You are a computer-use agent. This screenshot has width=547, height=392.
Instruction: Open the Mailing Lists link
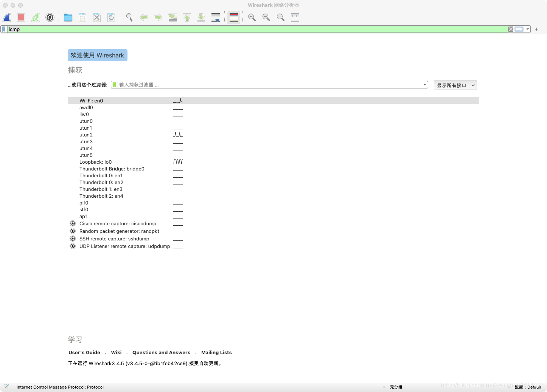pos(216,352)
